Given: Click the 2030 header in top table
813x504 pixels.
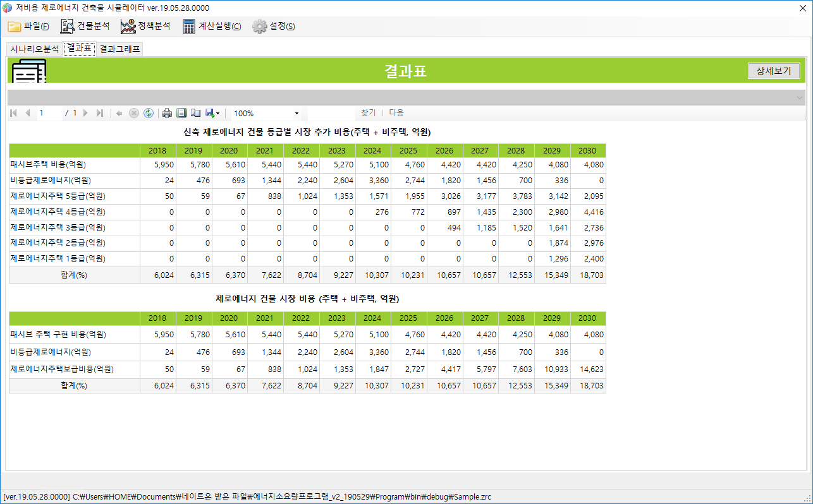Looking at the screenshot, I should tap(587, 150).
